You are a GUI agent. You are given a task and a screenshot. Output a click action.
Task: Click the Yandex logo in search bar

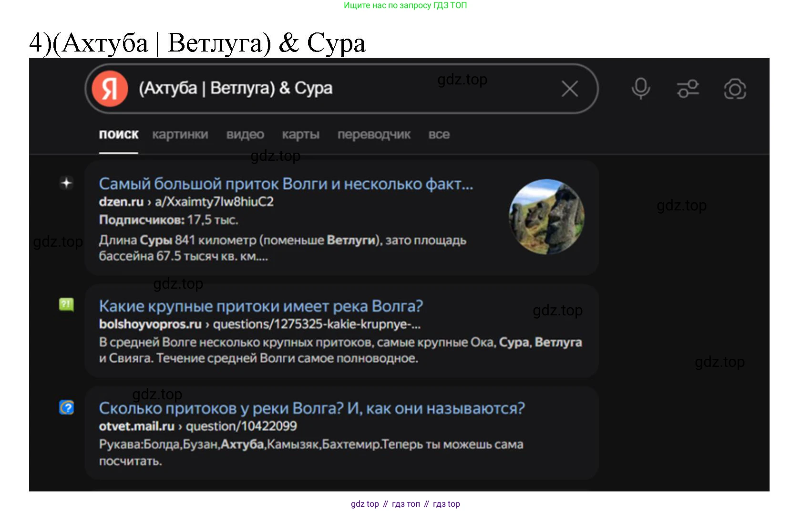[110, 89]
